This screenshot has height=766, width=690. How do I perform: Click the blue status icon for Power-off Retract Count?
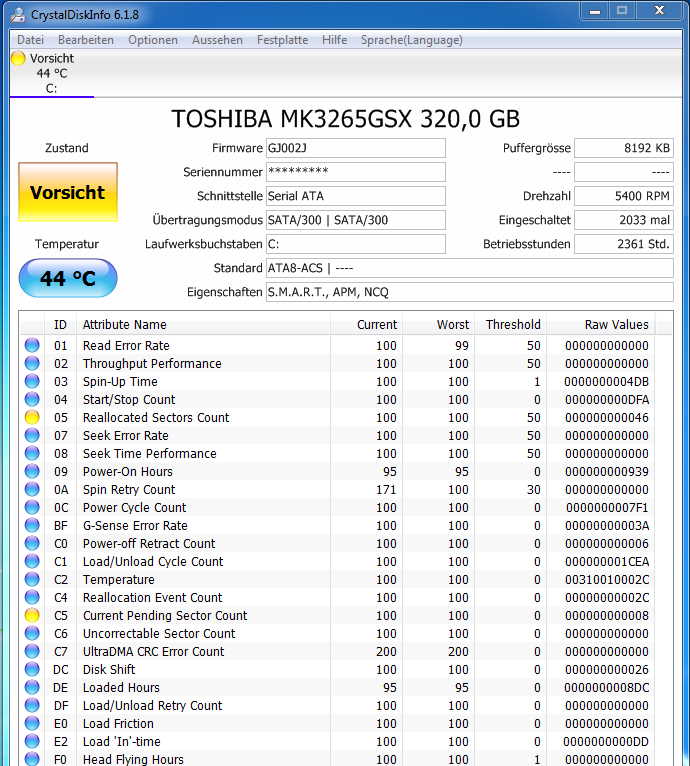tap(32, 543)
